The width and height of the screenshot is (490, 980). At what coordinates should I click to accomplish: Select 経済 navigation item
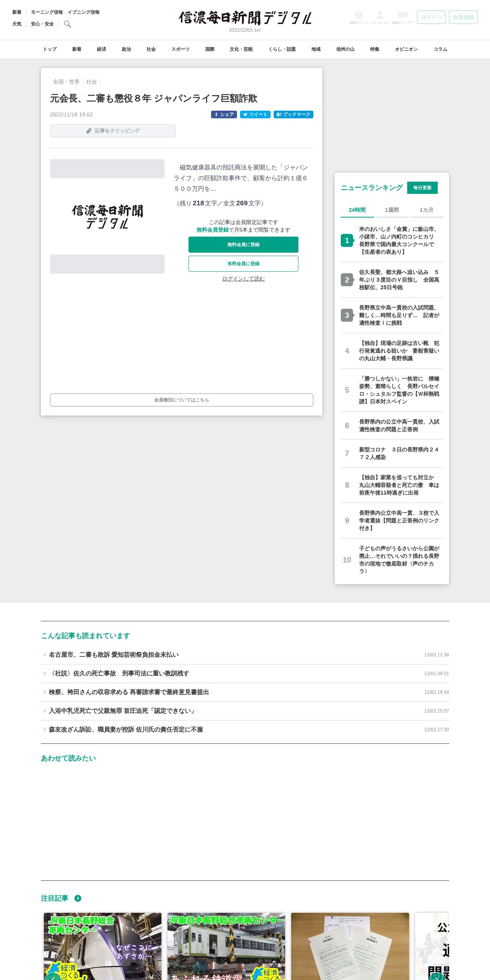pyautogui.click(x=102, y=49)
